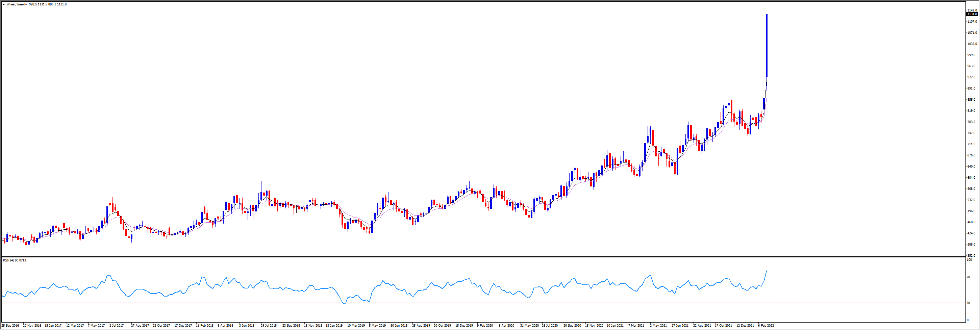Click the RSI 100 scale label
The height and width of the screenshot is (330, 980).
[969, 260]
